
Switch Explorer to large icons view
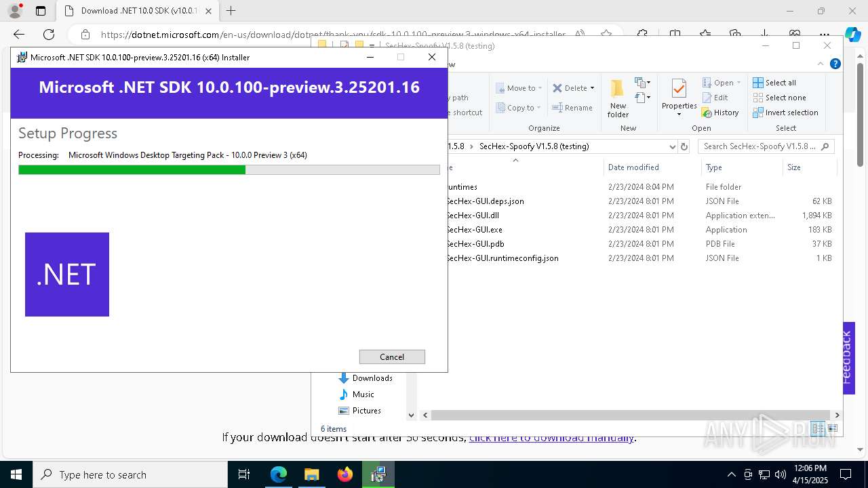point(833,428)
